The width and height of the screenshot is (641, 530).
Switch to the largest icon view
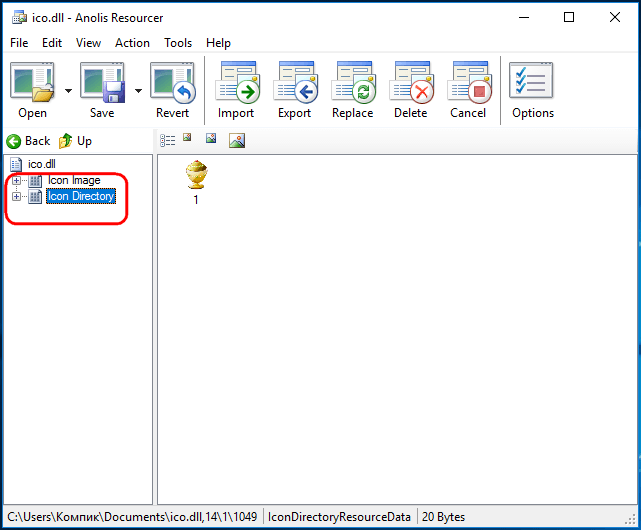[237, 141]
